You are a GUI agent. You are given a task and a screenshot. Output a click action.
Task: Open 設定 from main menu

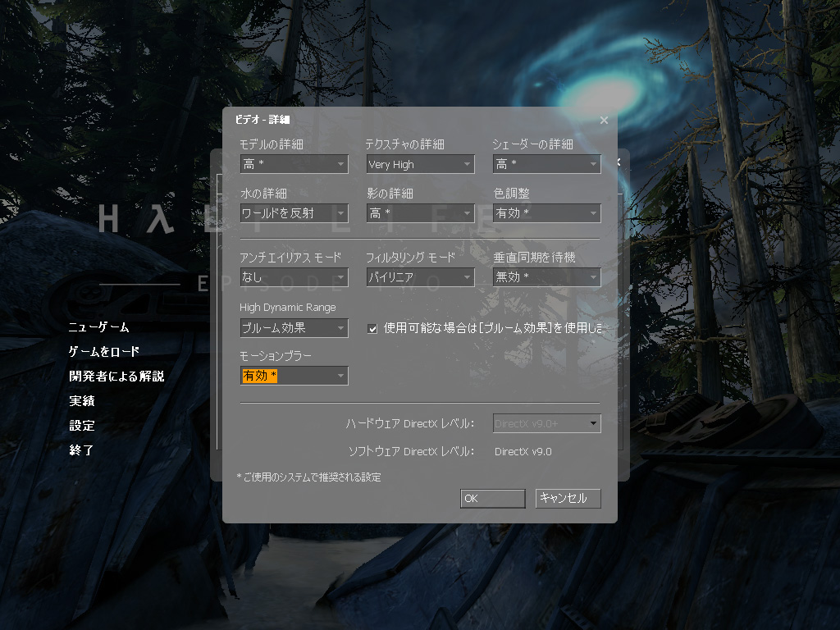coord(82,426)
